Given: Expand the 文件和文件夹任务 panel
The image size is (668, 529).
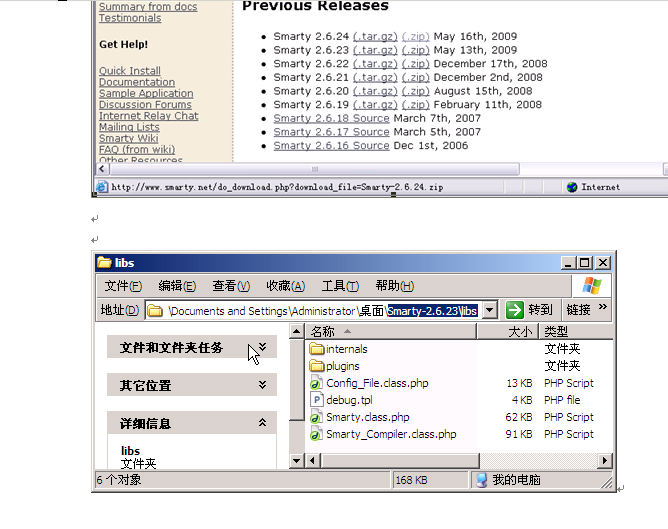Looking at the screenshot, I should tap(262, 347).
